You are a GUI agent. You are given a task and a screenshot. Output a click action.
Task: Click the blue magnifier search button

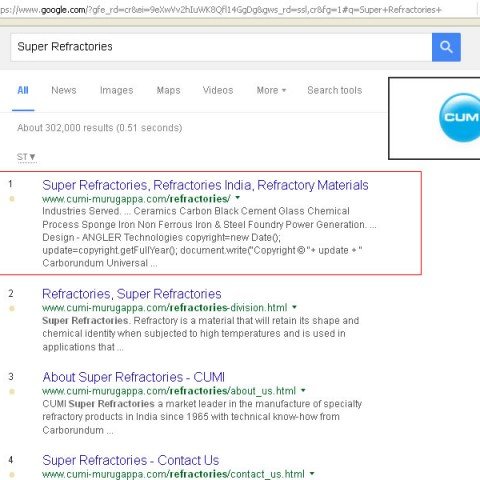coord(446,47)
